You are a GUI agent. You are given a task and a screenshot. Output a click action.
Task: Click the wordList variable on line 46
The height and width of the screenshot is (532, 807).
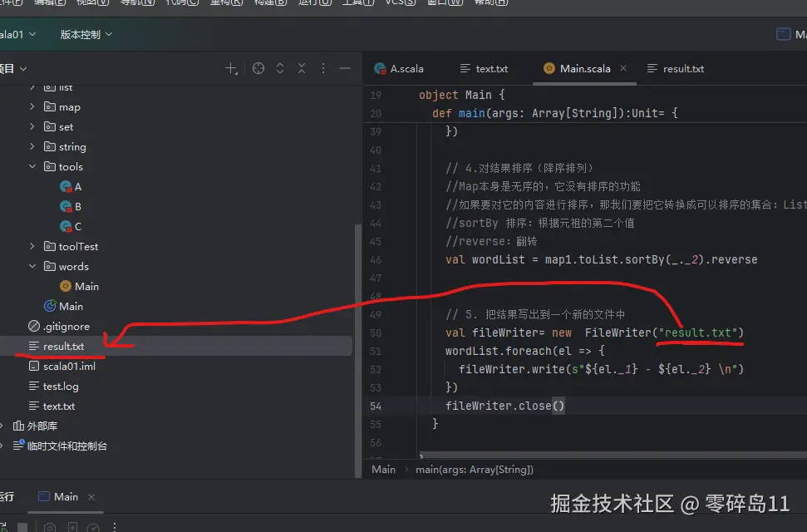[498, 259]
